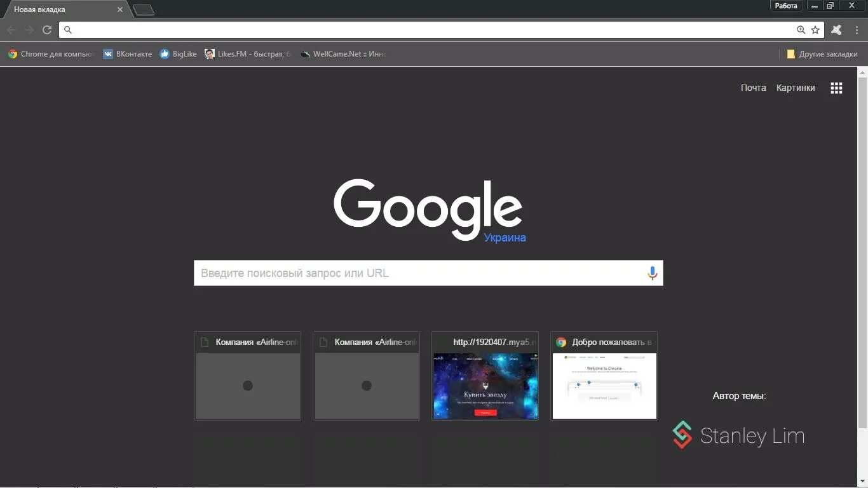This screenshot has height=488, width=868.
Task: Click the vertical page scrollbar
Action: click(862, 254)
